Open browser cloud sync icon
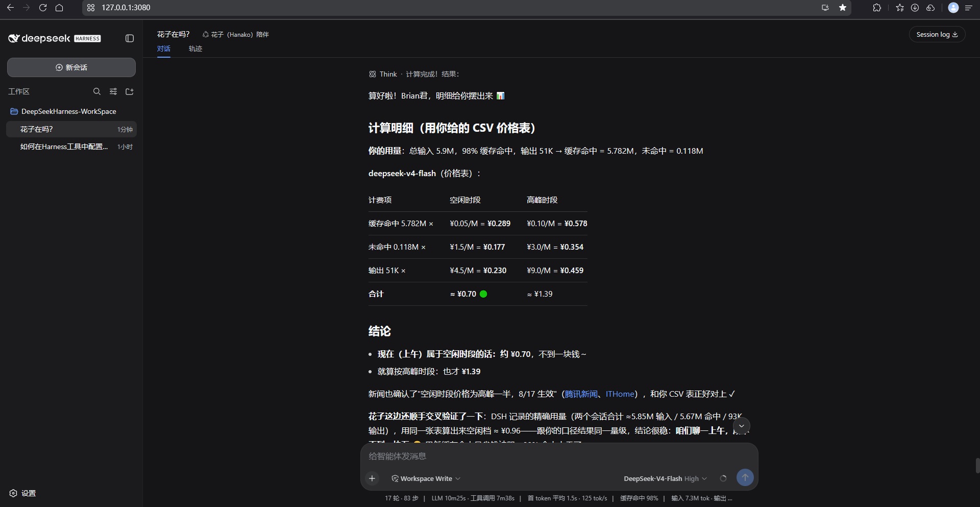This screenshot has width=980, height=507. (930, 8)
